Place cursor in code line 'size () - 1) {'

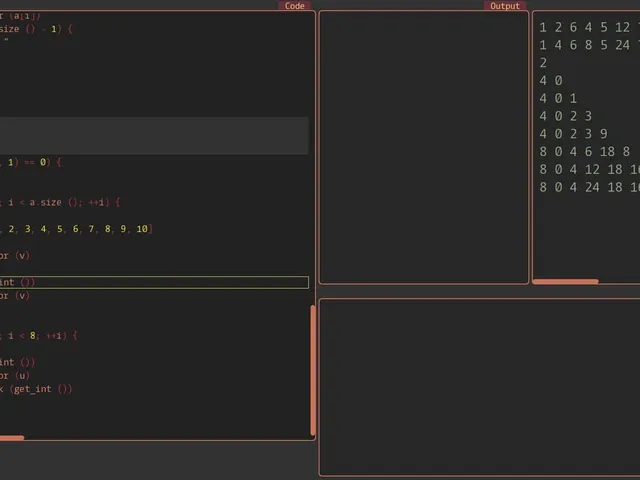point(36,29)
